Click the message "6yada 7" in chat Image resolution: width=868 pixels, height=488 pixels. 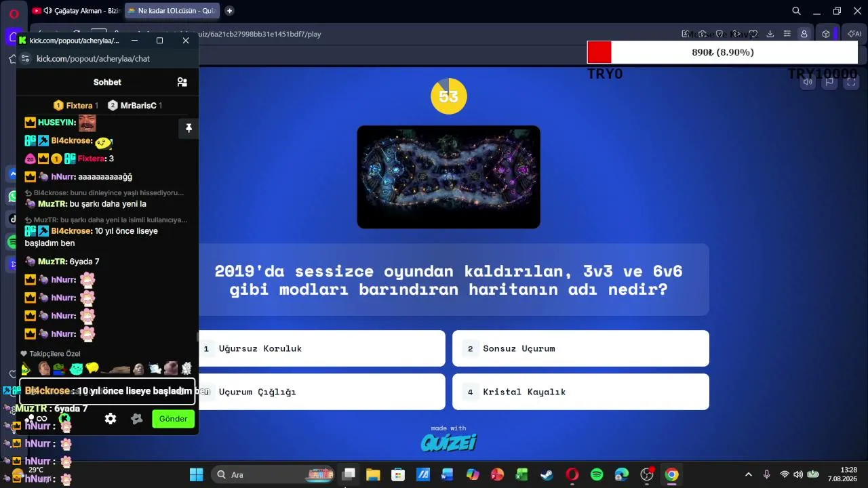click(x=85, y=262)
